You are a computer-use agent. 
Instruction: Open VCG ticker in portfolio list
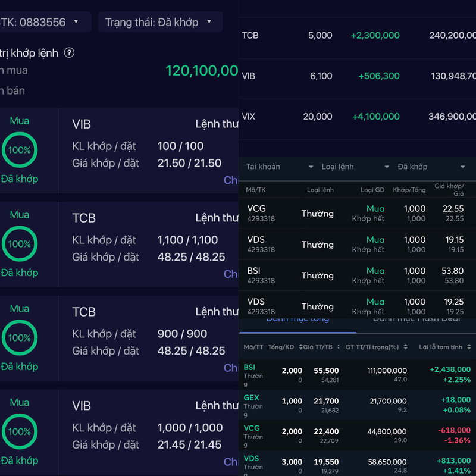[251, 428]
